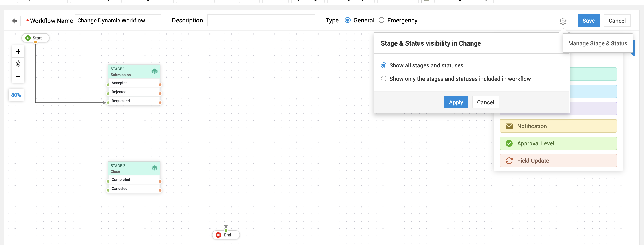Select the Field Update node item
Screen dimensions: 644x245
pyautogui.click(x=558, y=161)
